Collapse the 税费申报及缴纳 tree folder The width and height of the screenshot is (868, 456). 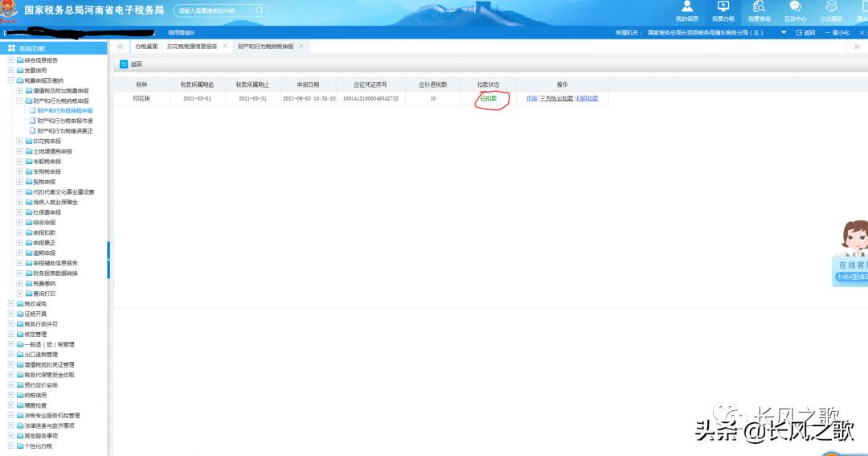(10, 80)
